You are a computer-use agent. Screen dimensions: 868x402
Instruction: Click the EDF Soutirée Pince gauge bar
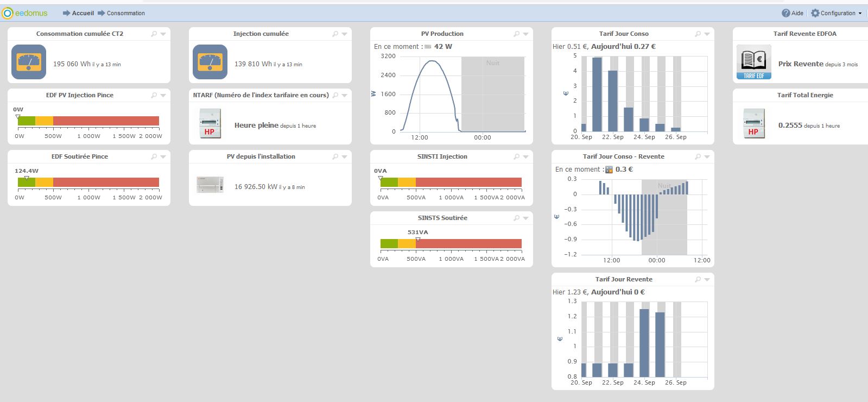(x=88, y=182)
